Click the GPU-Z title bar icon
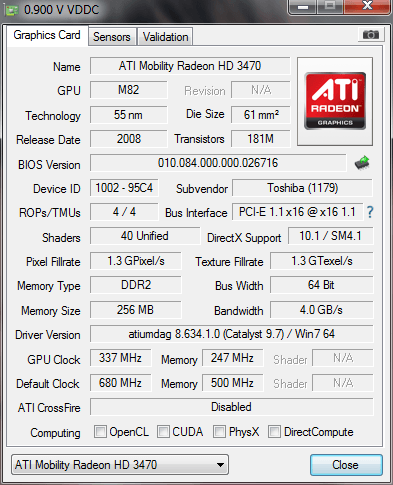This screenshot has height=485, width=393. [11, 10]
